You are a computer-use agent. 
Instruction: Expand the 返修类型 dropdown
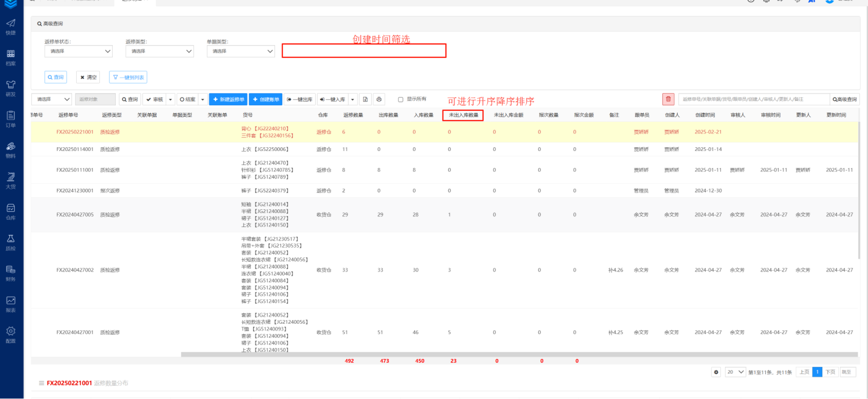(x=160, y=51)
